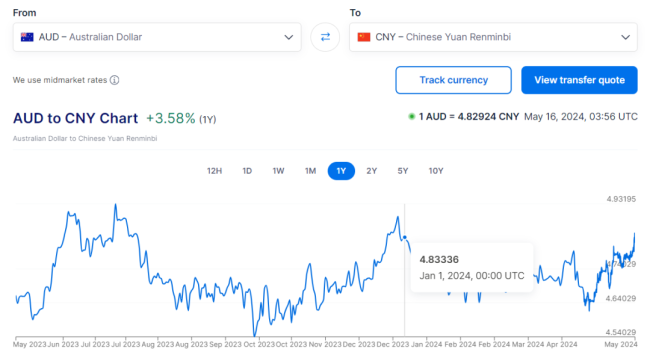Expand the AUD currency dropdown arrow
Image resolution: width=650 pixels, height=364 pixels.
[x=289, y=37]
